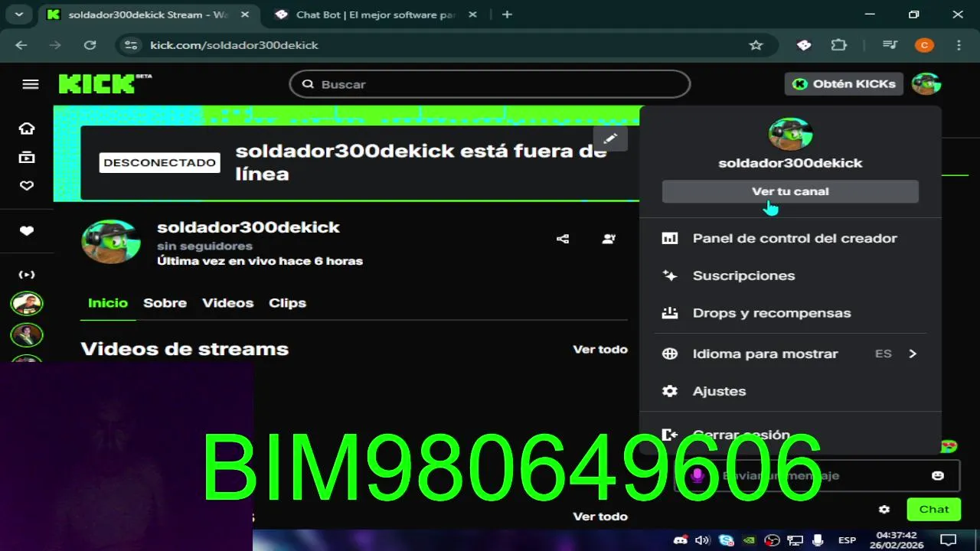Open Discord icon in system tray
980x551 pixels.
click(x=680, y=540)
